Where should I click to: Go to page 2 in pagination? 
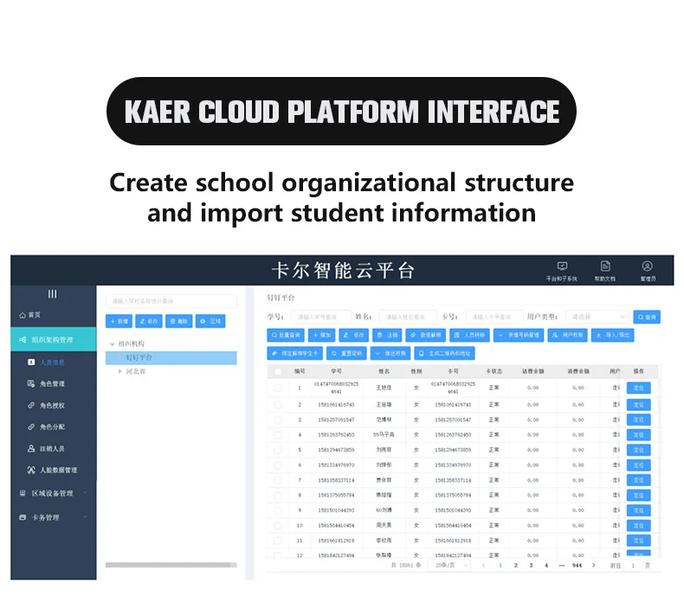click(x=516, y=566)
